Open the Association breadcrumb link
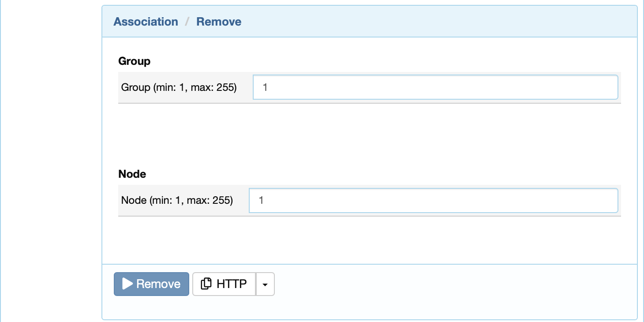 (146, 22)
